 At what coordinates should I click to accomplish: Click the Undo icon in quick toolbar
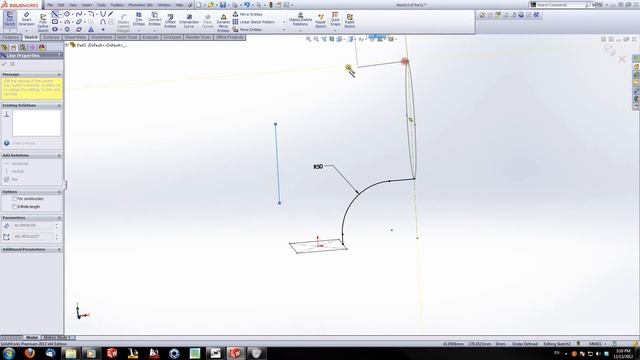[247, 5]
